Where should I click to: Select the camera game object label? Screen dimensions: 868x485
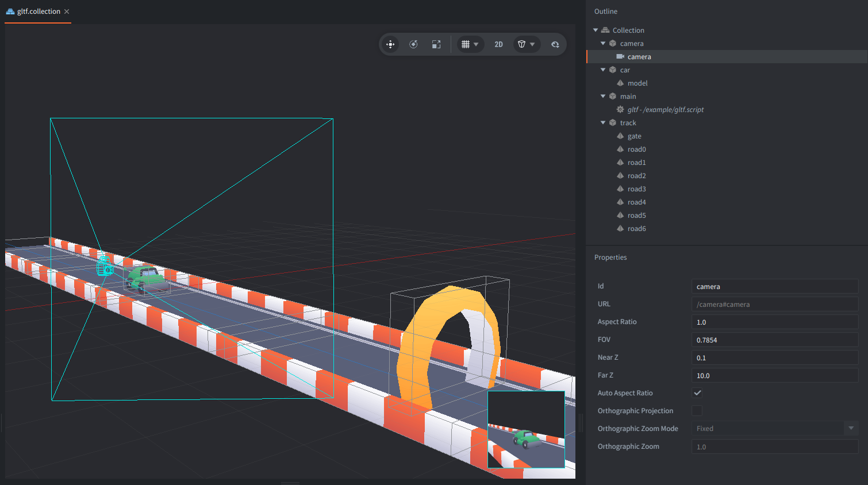[632, 44]
